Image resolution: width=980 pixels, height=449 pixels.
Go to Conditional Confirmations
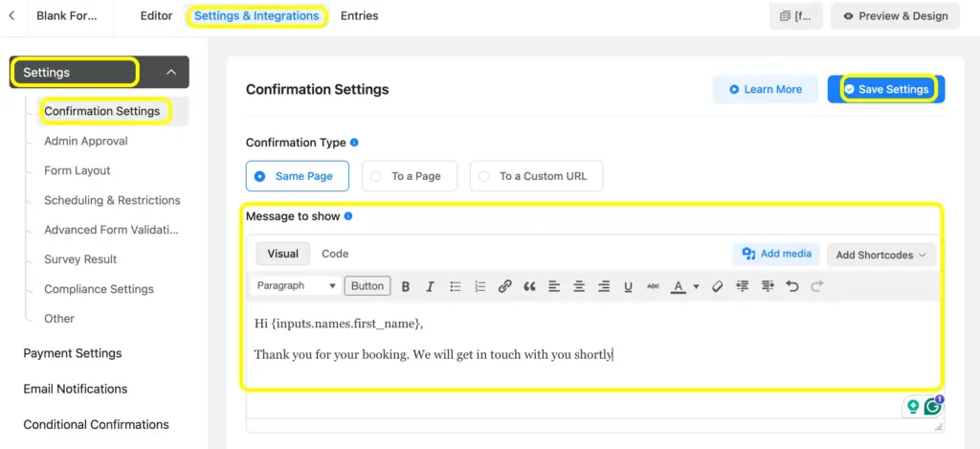click(x=97, y=425)
